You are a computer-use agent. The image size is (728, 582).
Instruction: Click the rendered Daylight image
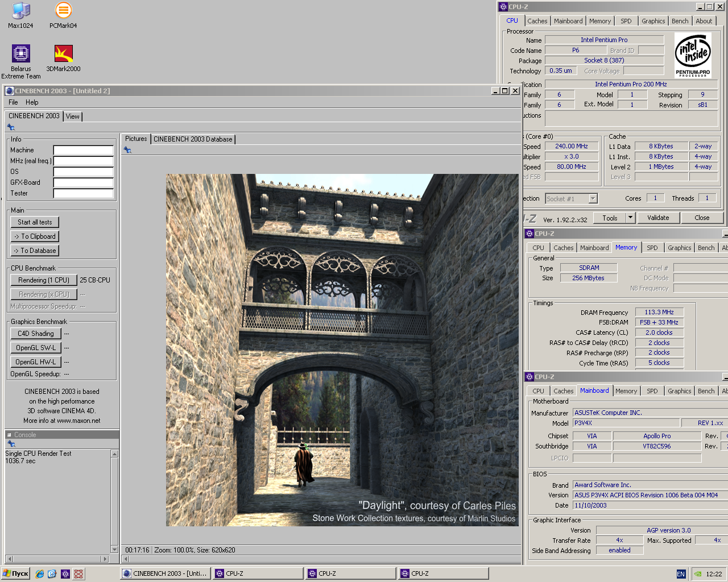click(342, 350)
